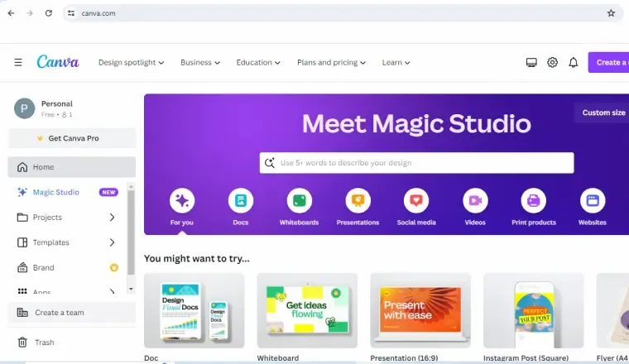The image size is (629, 364).
Task: Expand the Templates chevron
Action: [112, 242]
